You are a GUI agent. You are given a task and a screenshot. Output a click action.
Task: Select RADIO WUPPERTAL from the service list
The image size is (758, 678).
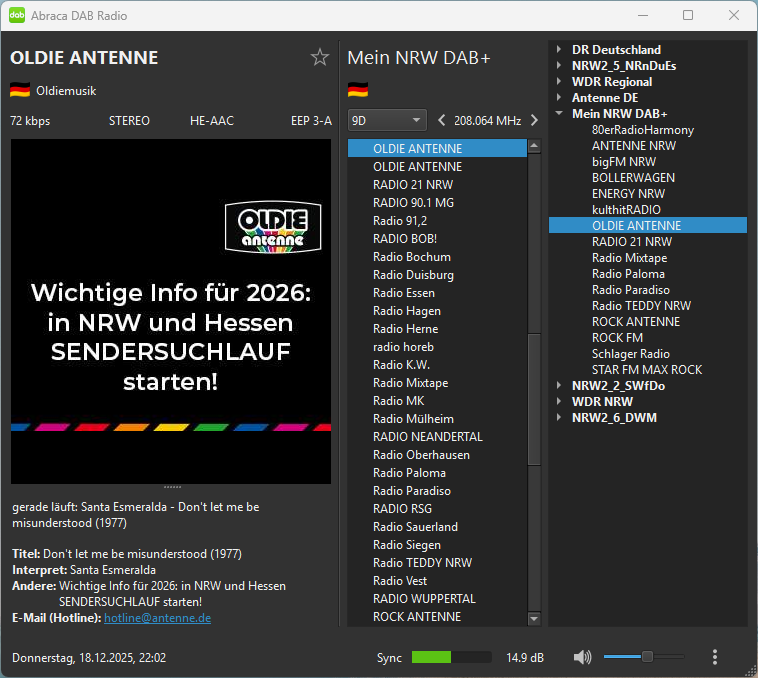pyautogui.click(x=424, y=599)
